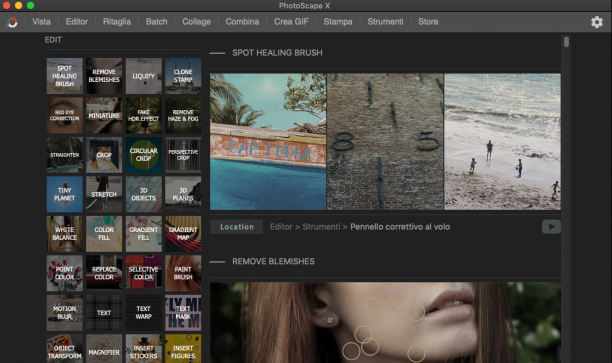The image size is (612, 363).
Task: Click 'Pennello correttivo al volo' path text
Action: click(400, 227)
